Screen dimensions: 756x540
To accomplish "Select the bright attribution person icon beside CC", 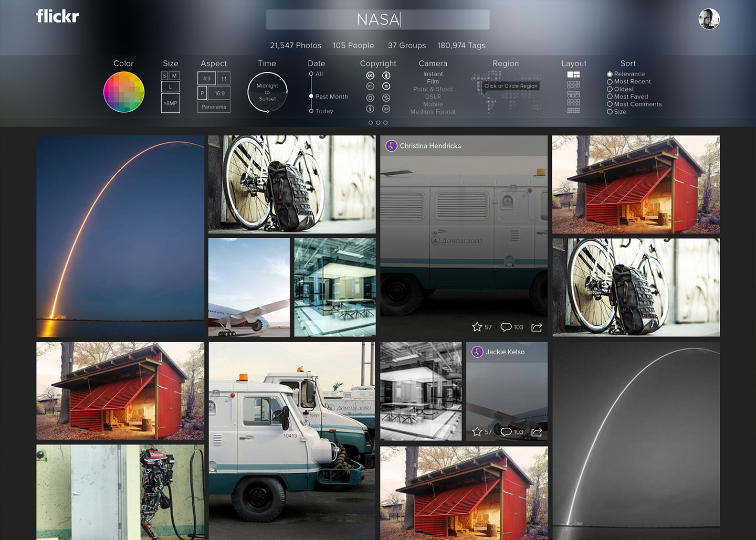I will click(x=386, y=76).
